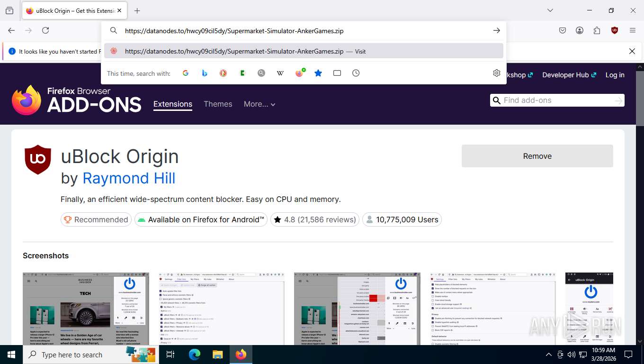Search this time with DuckDuckGo
Viewport: 644px width, 364px height.
tap(224, 73)
